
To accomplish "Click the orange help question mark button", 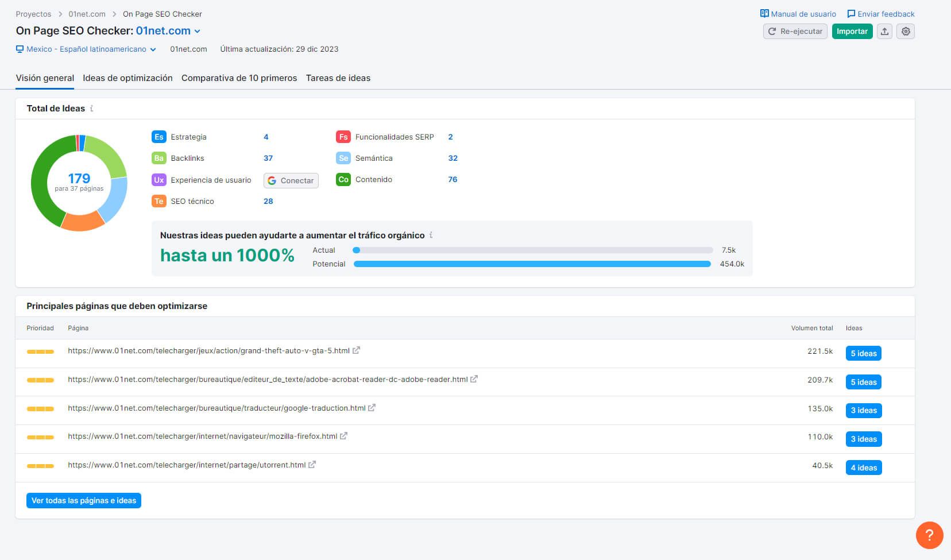I will 929,535.
